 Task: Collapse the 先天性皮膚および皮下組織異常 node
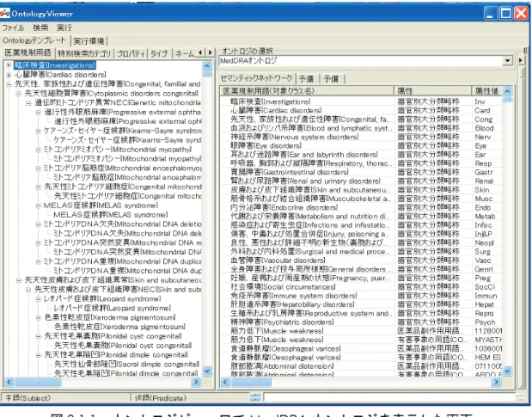(x=19, y=280)
